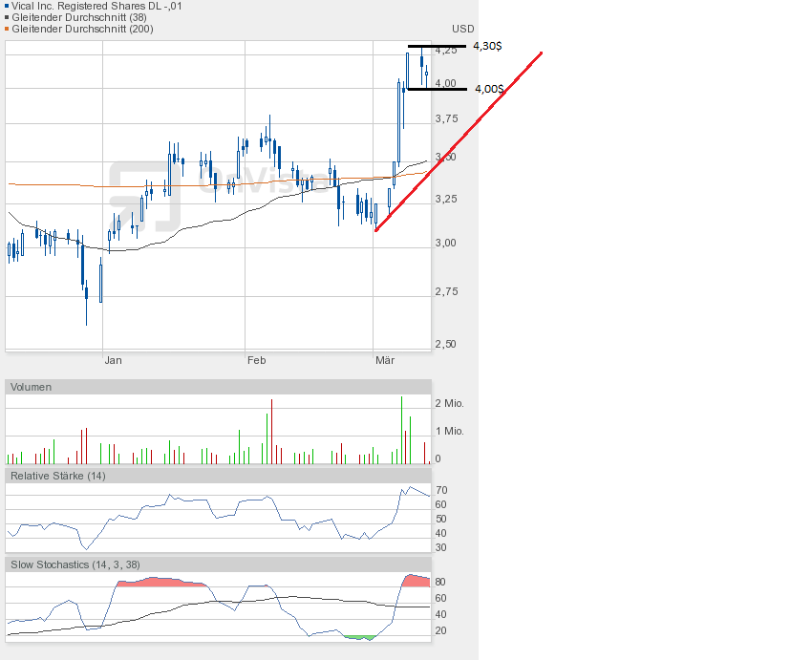
Task: Click the tallest green volume bar in March
Action: (401, 430)
